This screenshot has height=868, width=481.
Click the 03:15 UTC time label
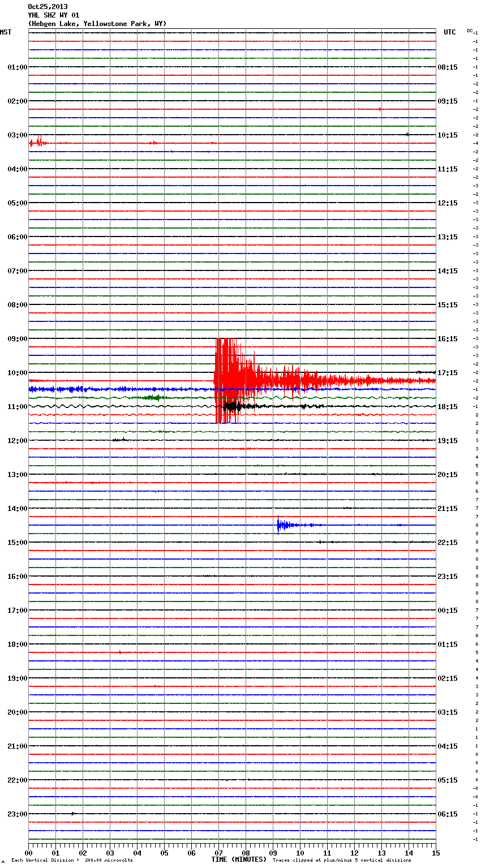click(x=448, y=712)
